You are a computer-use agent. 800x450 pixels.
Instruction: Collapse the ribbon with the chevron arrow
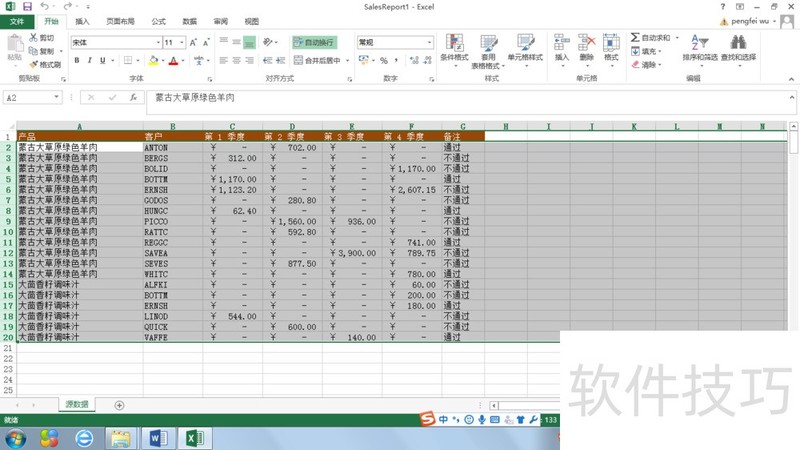[x=791, y=79]
